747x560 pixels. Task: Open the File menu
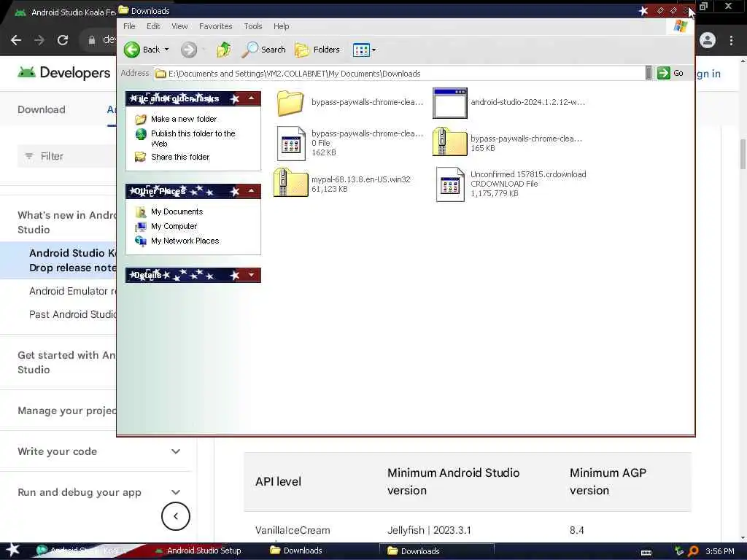click(x=129, y=26)
